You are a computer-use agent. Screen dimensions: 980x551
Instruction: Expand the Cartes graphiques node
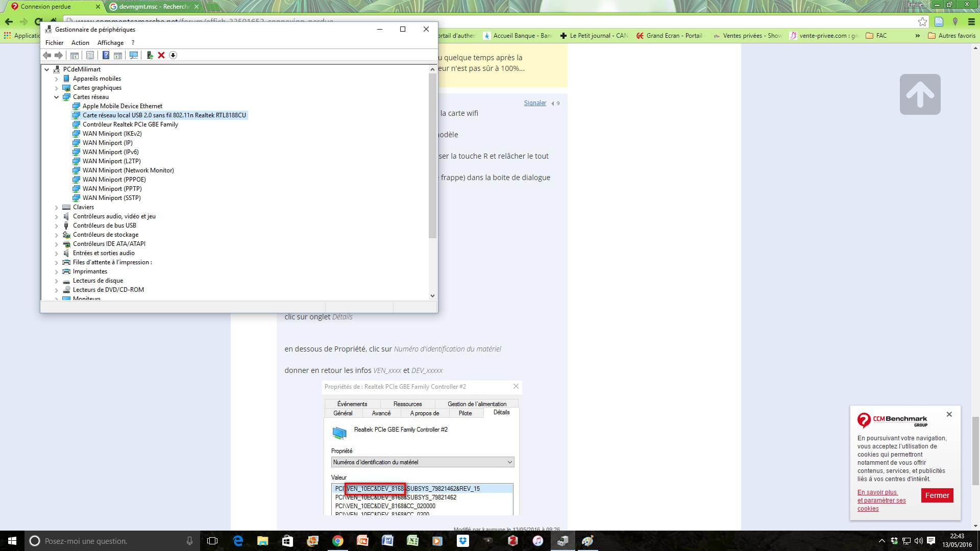pyautogui.click(x=57, y=88)
